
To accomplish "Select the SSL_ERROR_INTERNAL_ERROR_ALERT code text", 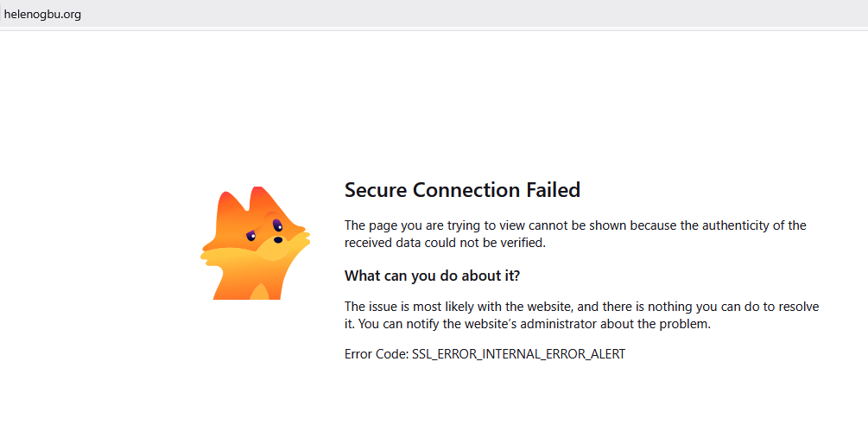I will click(x=519, y=354).
